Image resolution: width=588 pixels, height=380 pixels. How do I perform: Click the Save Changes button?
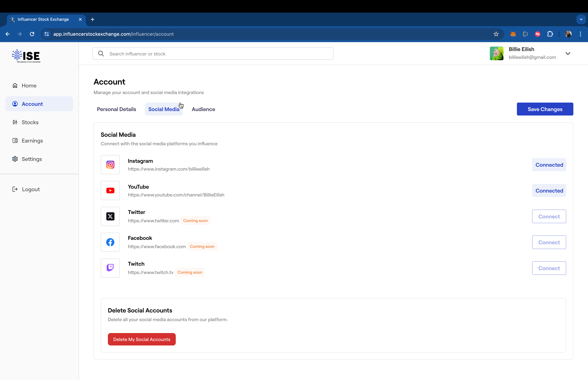(545, 109)
